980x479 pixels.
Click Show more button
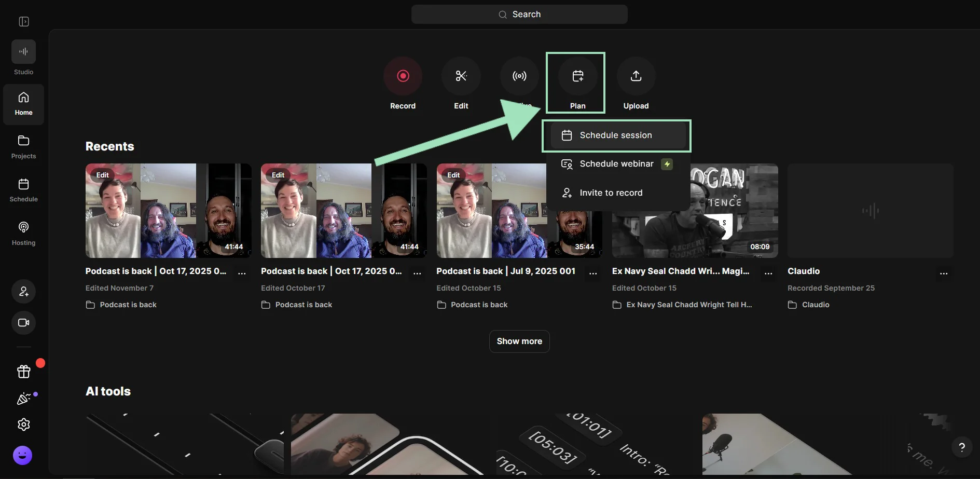(x=519, y=341)
